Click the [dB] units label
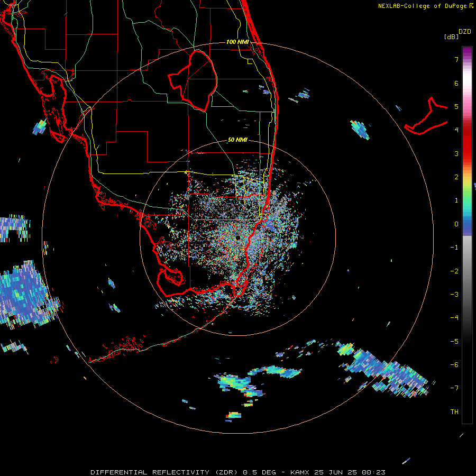The image size is (476, 476). click(451, 36)
